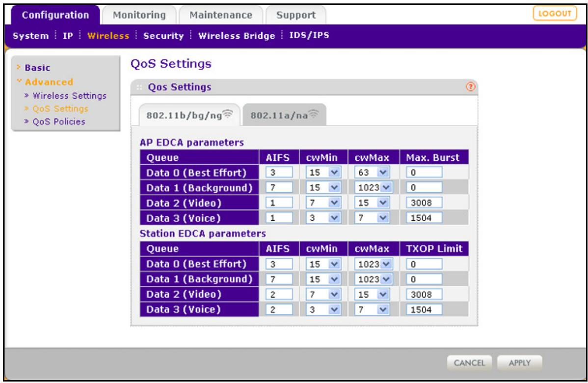This screenshot has height=383, width=588.
Task: Edit AP Best Effort AIFS field
Action: [279, 173]
